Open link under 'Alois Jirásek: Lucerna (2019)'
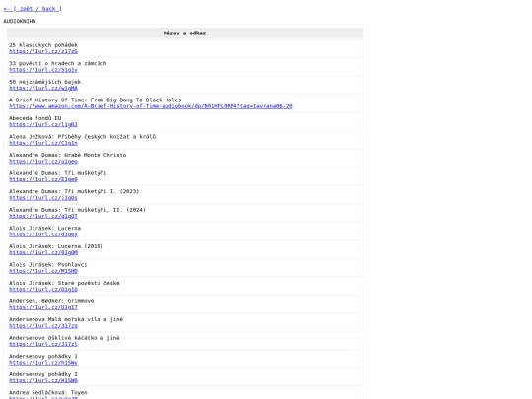Image resolution: width=532 pixels, height=399 pixels. point(43,253)
